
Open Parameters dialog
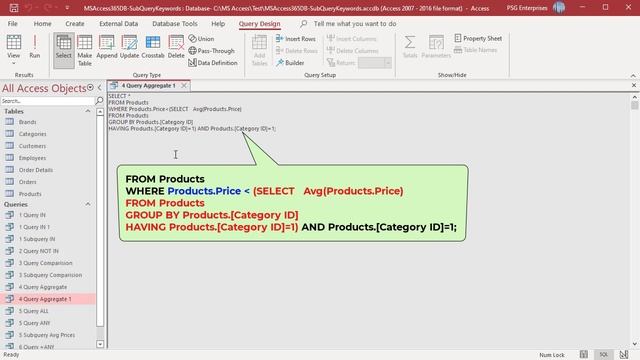click(x=436, y=46)
